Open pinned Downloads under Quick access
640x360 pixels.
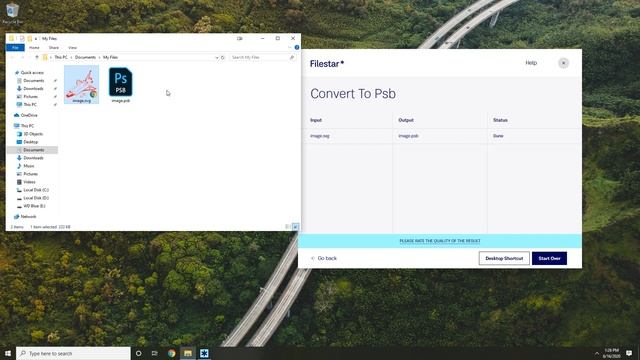click(33, 89)
